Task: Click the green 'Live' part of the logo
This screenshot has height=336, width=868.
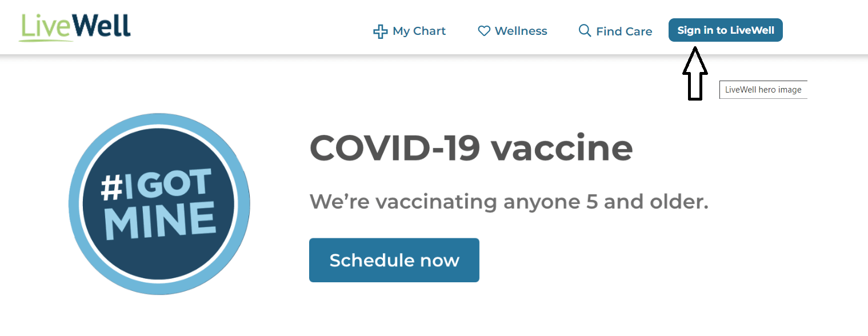Action: pos(46,26)
